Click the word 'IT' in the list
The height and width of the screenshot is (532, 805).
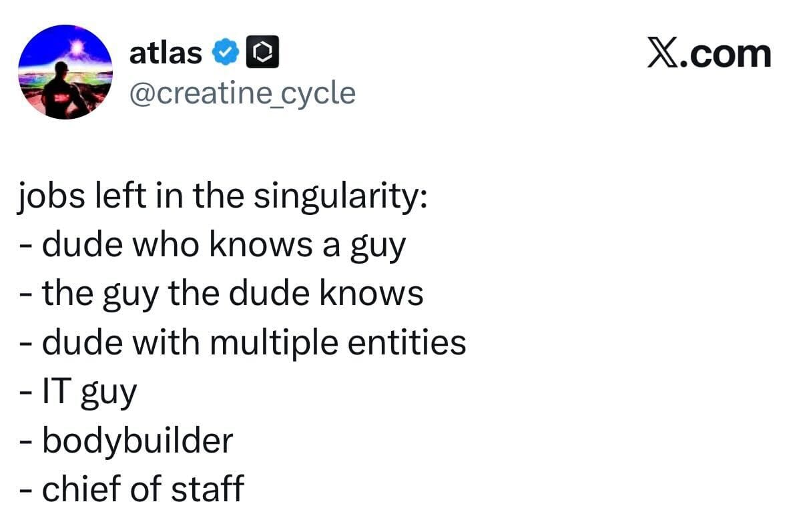(x=57, y=392)
